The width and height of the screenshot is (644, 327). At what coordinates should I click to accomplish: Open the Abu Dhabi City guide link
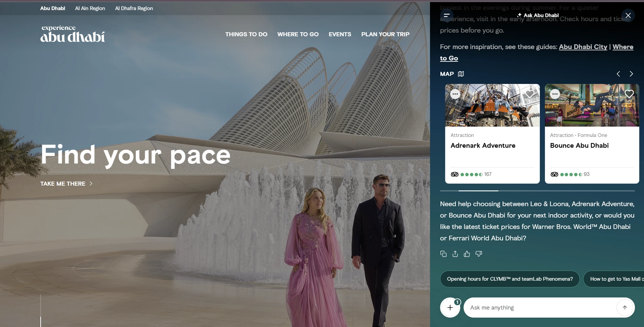(583, 47)
